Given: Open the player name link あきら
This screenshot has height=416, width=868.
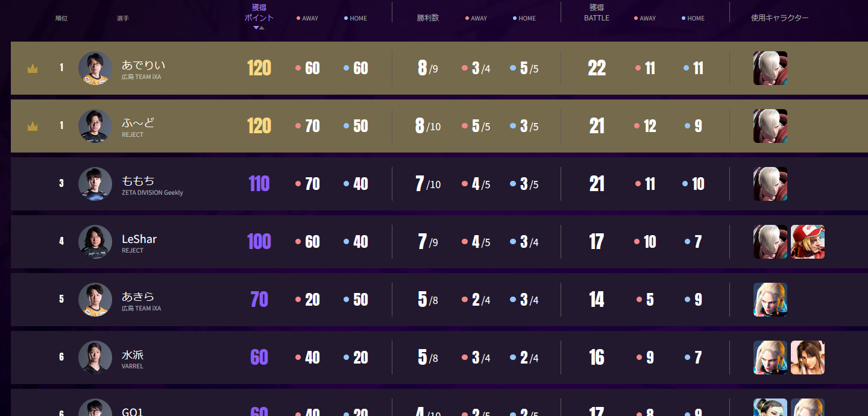Looking at the screenshot, I should [x=138, y=297].
